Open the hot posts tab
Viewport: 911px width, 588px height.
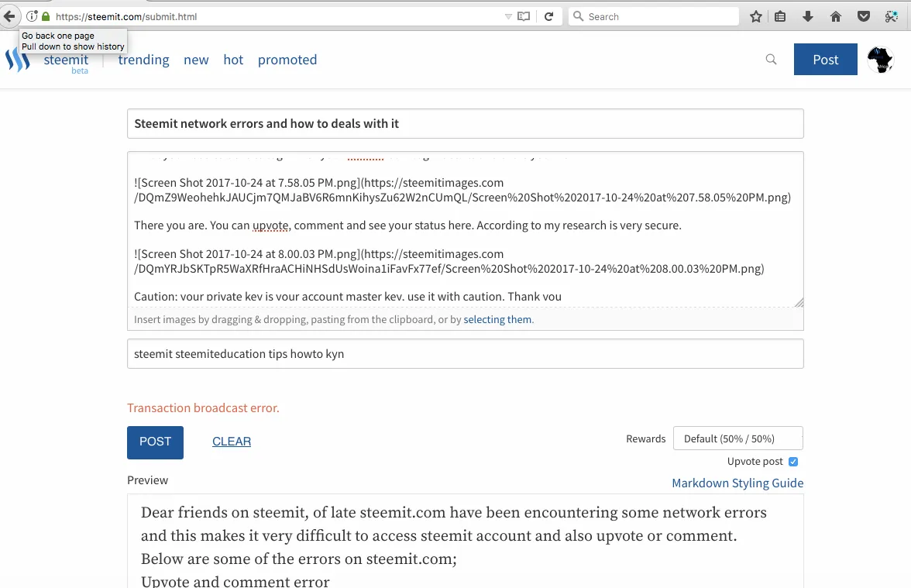pyautogui.click(x=233, y=60)
